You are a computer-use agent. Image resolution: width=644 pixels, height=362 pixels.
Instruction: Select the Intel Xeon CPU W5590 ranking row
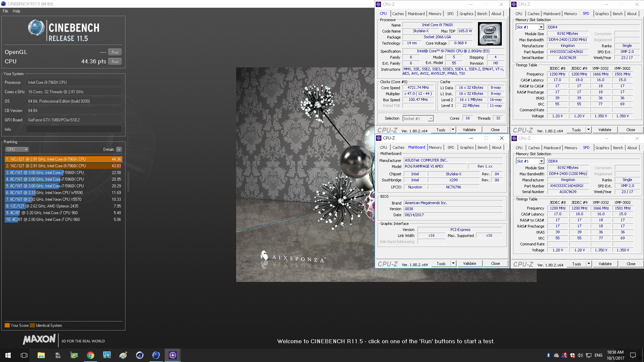(63, 193)
